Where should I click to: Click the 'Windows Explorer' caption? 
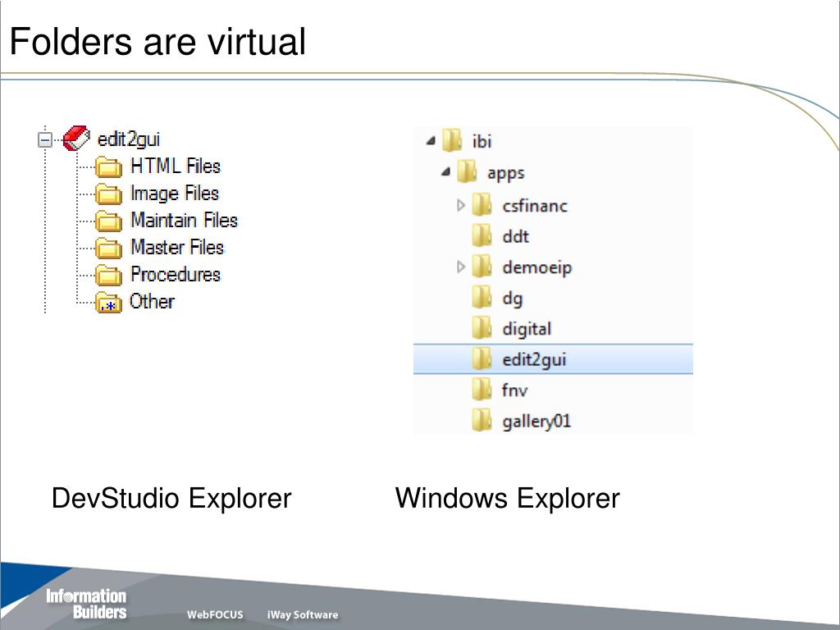click(507, 498)
